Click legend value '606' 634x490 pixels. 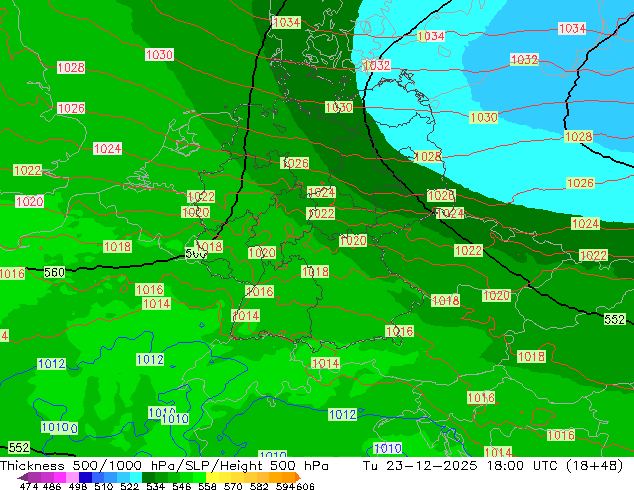tap(305, 486)
